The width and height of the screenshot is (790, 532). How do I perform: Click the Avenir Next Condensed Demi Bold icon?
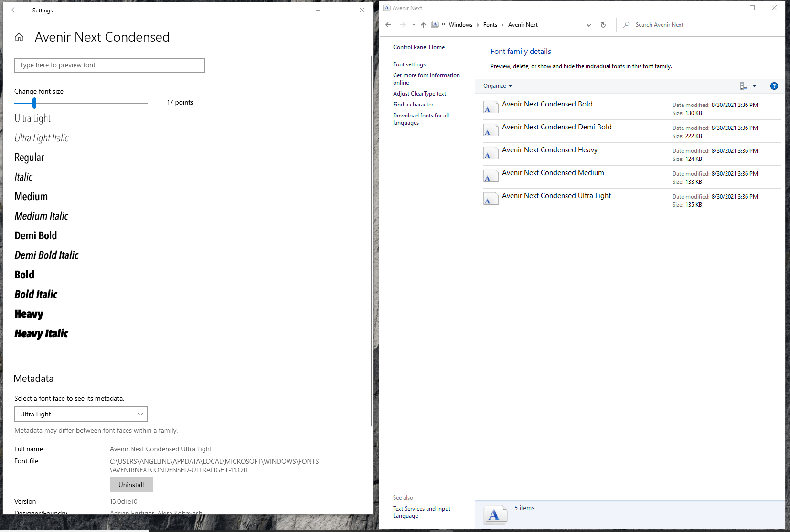491,130
